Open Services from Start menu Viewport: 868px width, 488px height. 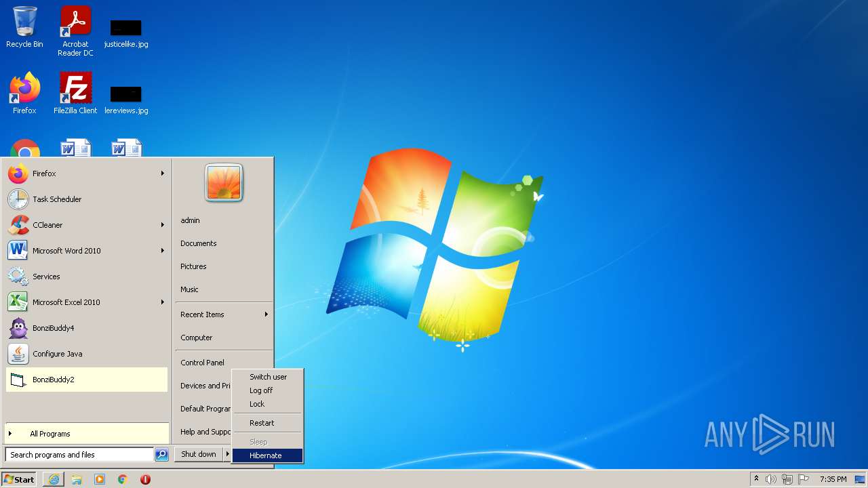point(86,277)
